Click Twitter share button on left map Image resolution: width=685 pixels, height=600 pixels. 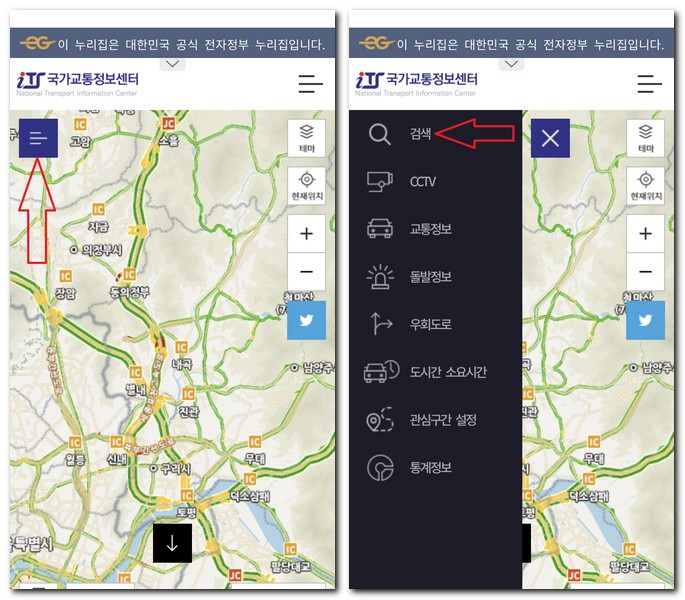pyautogui.click(x=306, y=320)
